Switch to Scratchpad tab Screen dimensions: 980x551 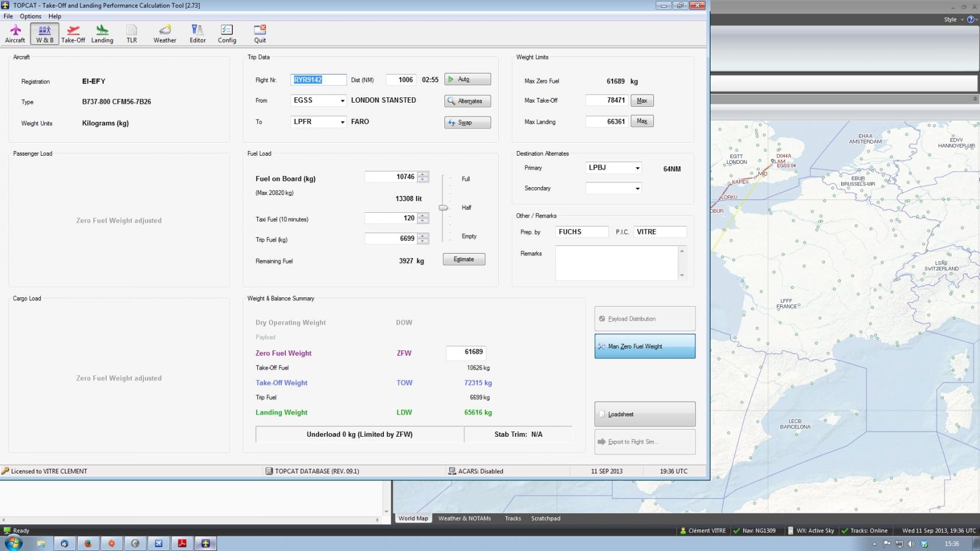pos(545,518)
